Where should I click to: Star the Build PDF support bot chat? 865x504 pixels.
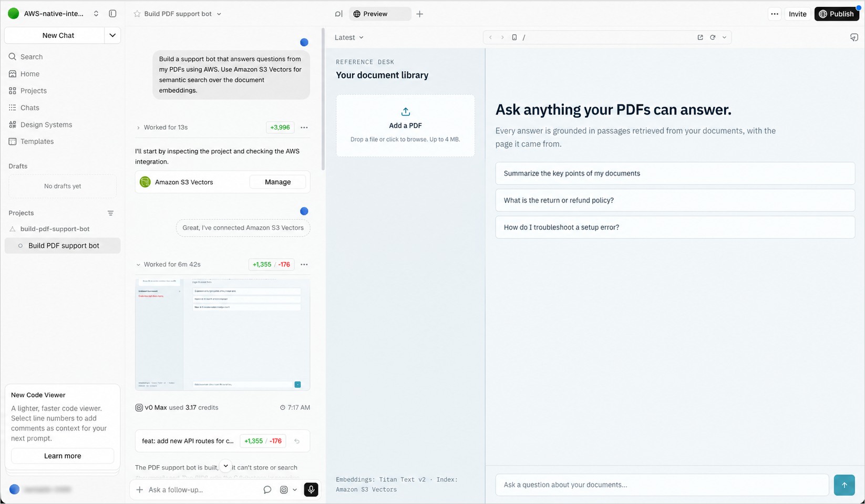[x=137, y=14]
